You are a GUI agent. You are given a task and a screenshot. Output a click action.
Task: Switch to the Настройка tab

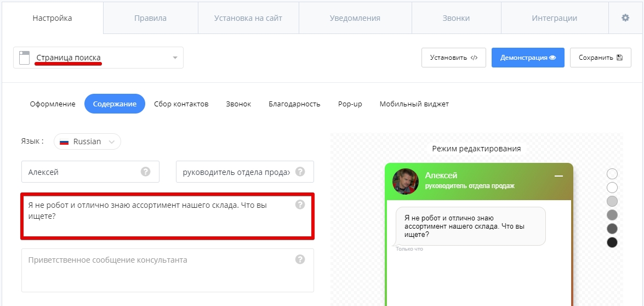click(52, 18)
